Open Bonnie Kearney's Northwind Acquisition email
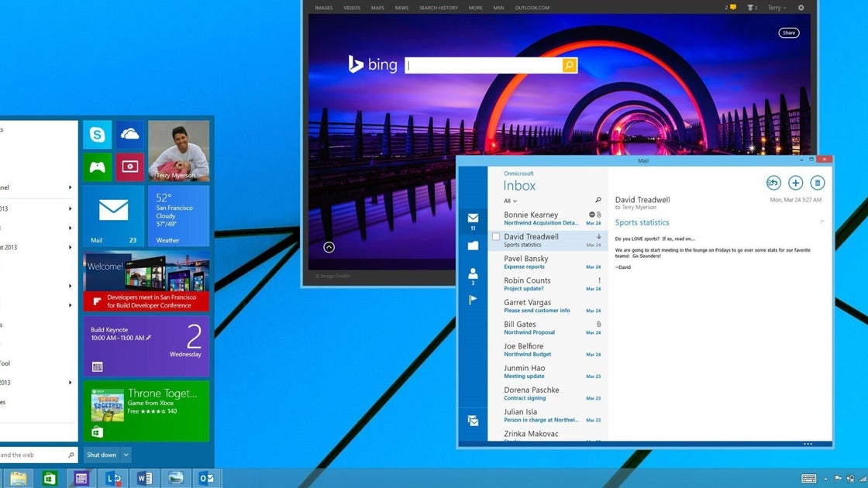 coord(547,218)
